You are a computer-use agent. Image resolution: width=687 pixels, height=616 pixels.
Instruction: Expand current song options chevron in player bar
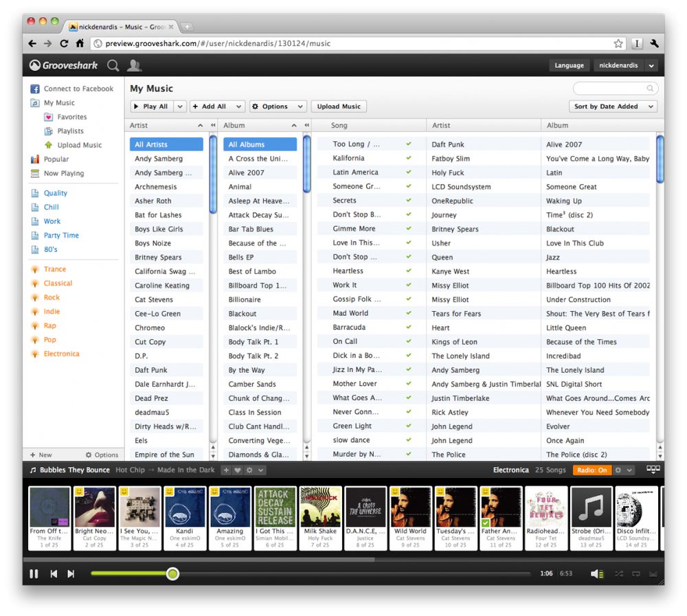point(260,470)
